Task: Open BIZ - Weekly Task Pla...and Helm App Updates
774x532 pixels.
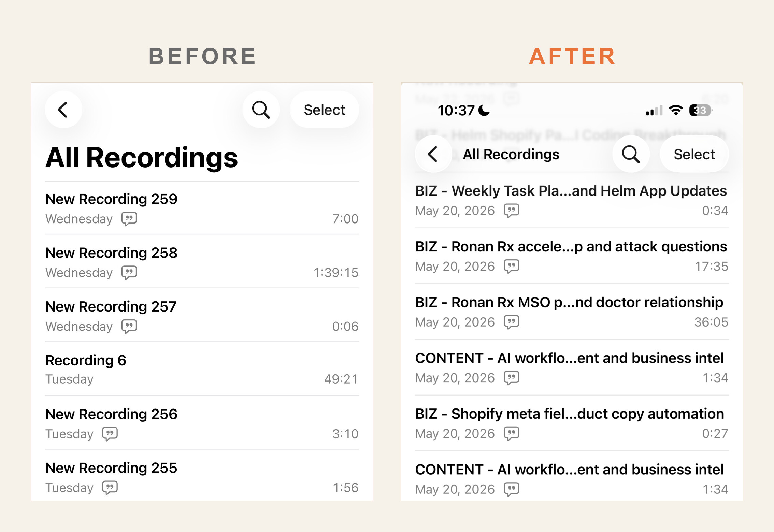Action: click(572, 201)
